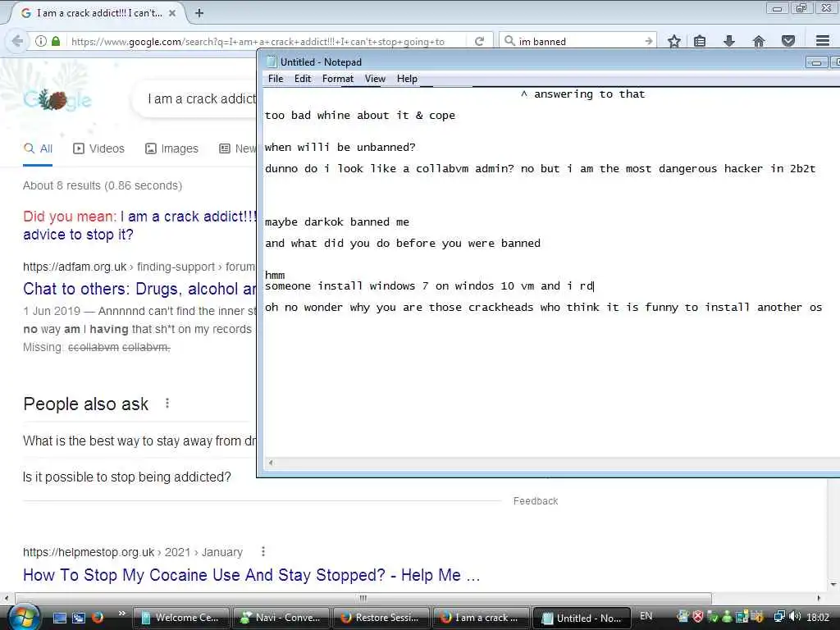The width and height of the screenshot is (840, 630).
Task: Open Notepad's Help menu
Action: click(407, 79)
